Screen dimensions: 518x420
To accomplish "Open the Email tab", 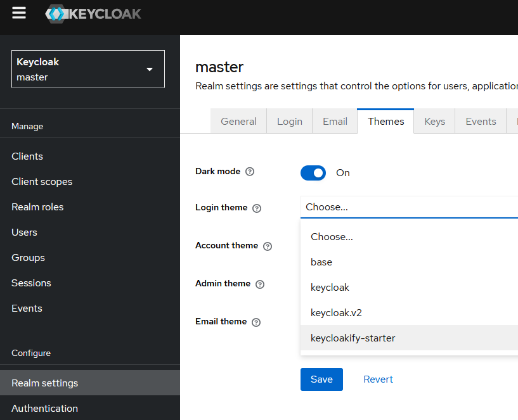I will (335, 122).
